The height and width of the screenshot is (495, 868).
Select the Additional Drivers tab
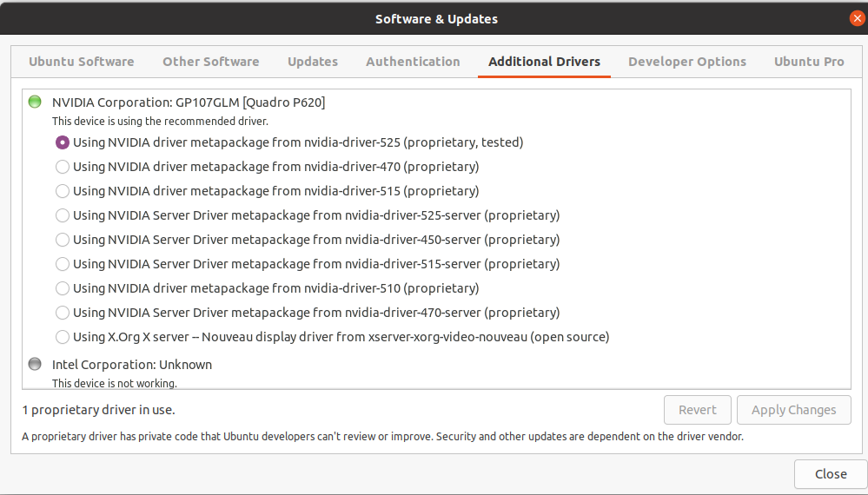(x=544, y=62)
